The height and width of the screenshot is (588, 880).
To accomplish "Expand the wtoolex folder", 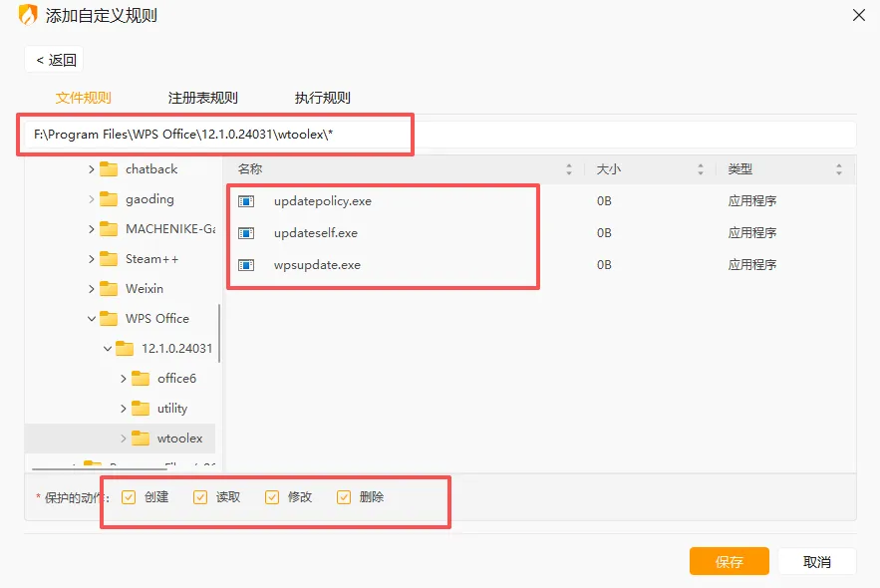I will tap(123, 439).
